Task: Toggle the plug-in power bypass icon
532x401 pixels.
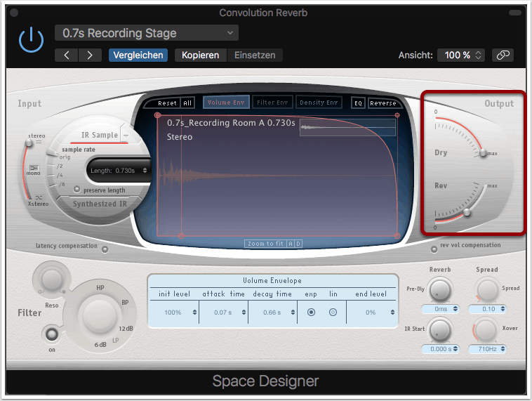Action: tap(31, 40)
